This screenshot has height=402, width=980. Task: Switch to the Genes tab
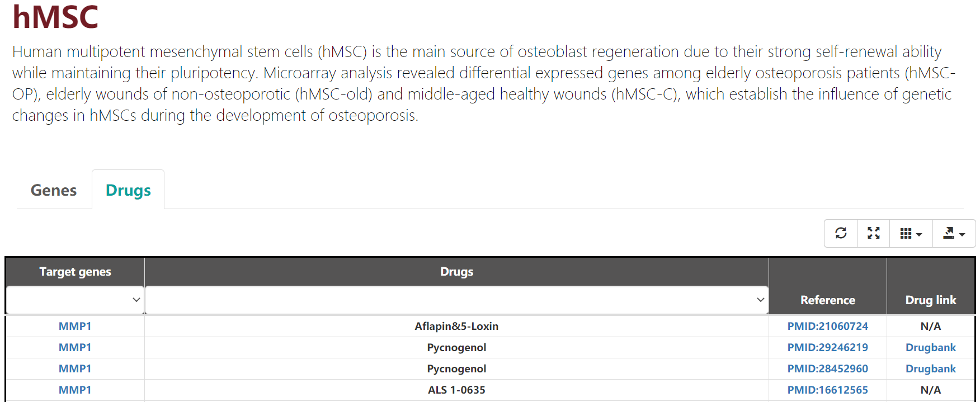[x=54, y=190]
